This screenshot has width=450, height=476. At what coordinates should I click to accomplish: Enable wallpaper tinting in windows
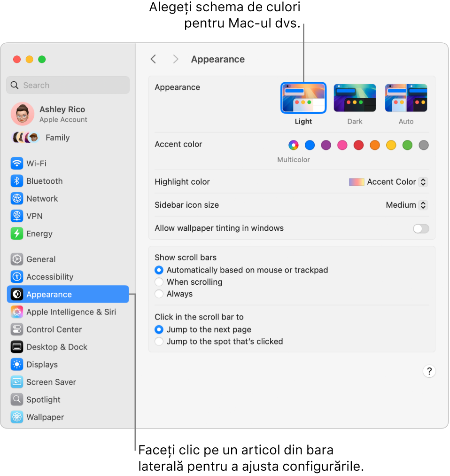click(x=420, y=229)
